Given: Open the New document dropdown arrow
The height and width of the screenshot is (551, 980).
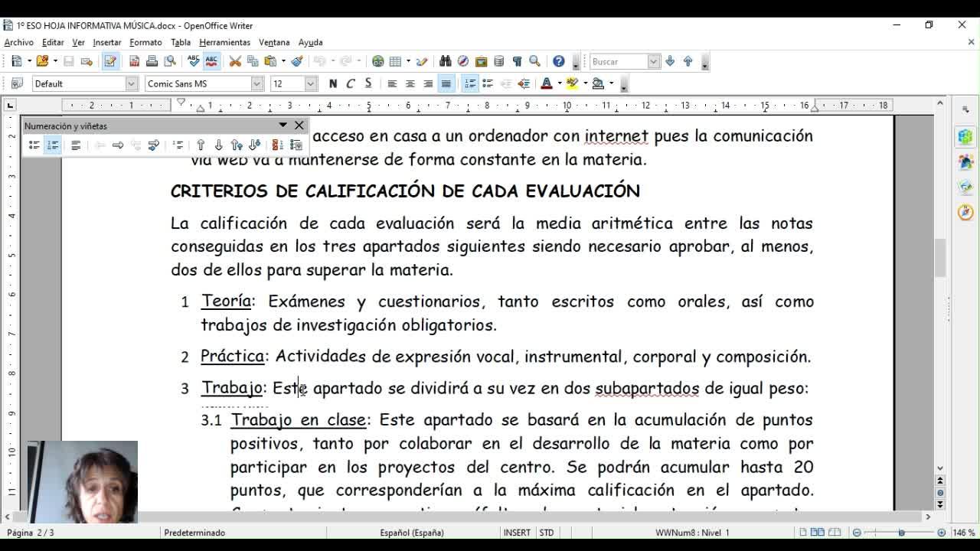Looking at the screenshot, I should pos(29,61).
